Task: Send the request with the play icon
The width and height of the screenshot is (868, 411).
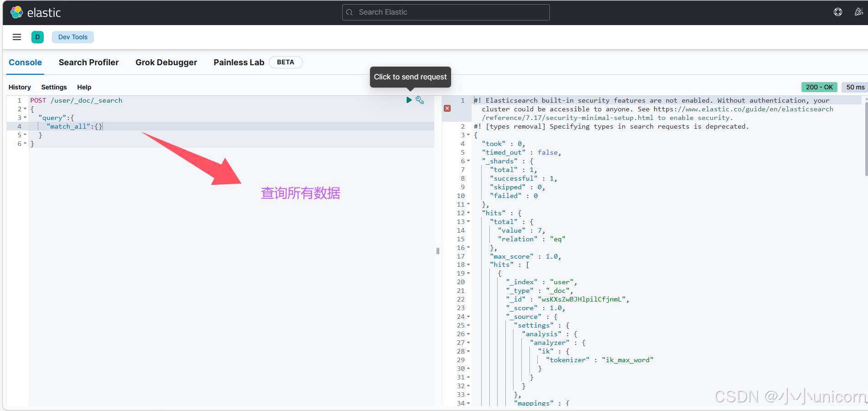Action: tap(409, 100)
